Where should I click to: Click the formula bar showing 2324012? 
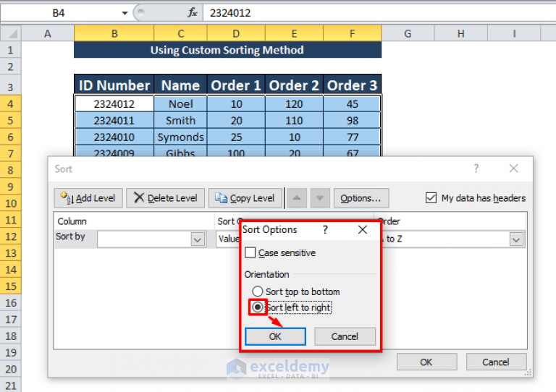[x=379, y=13]
